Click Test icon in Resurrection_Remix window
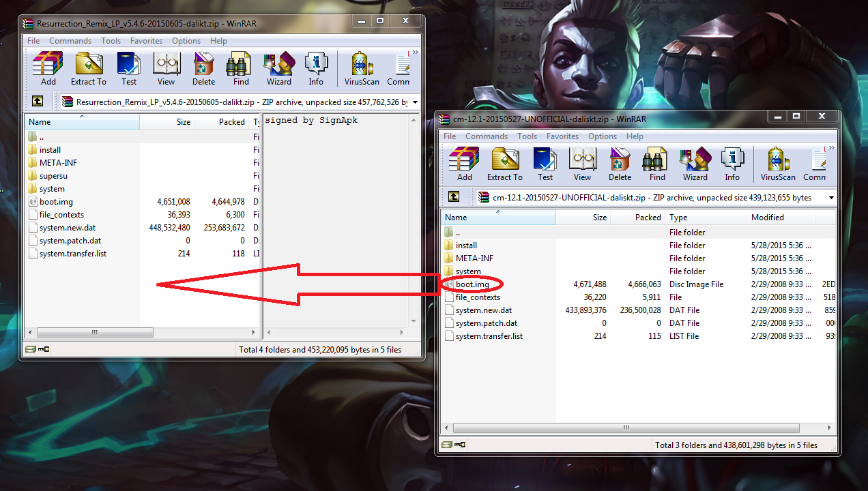The height and width of the screenshot is (491, 868). pyautogui.click(x=129, y=68)
